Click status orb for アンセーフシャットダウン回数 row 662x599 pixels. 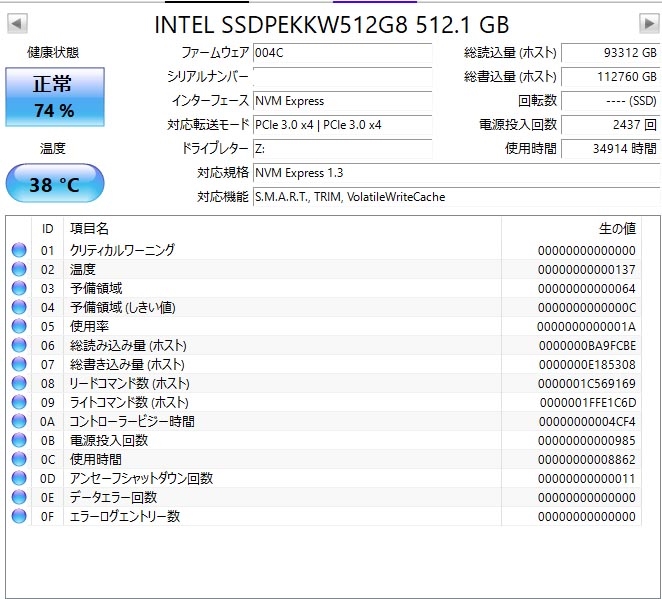pos(18,479)
